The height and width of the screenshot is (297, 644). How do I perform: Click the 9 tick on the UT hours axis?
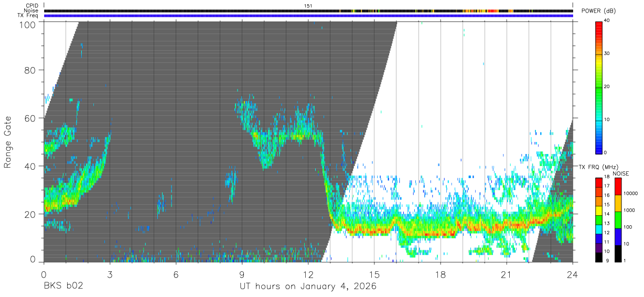click(x=242, y=274)
